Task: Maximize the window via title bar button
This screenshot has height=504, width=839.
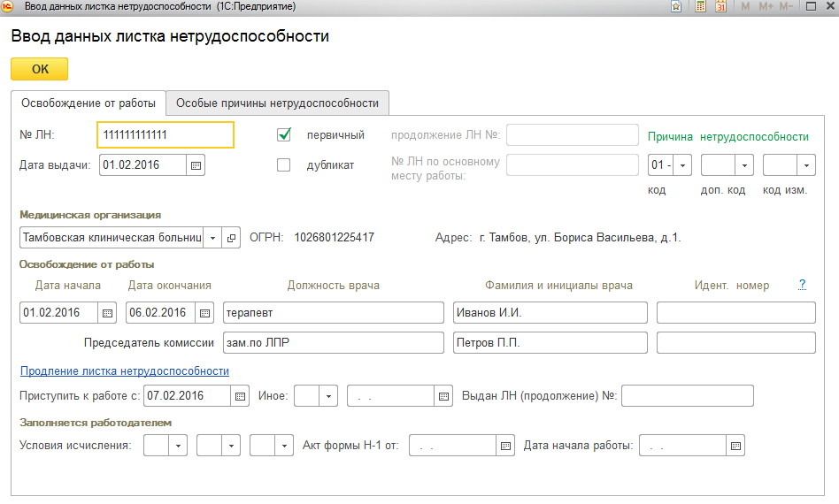Action: click(812, 6)
